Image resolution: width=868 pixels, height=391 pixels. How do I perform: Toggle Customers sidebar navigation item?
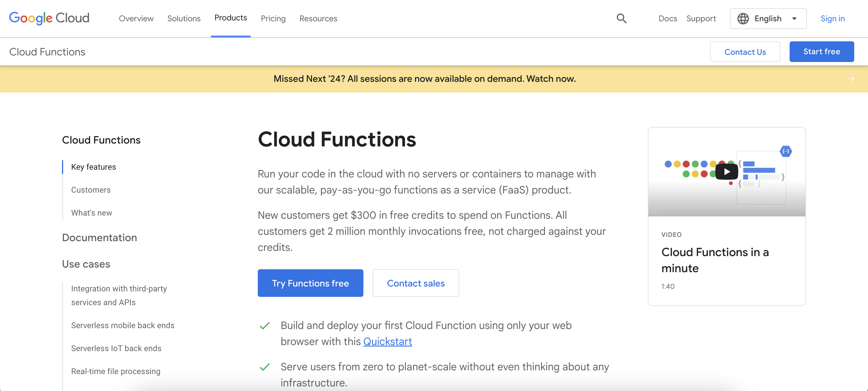(91, 189)
